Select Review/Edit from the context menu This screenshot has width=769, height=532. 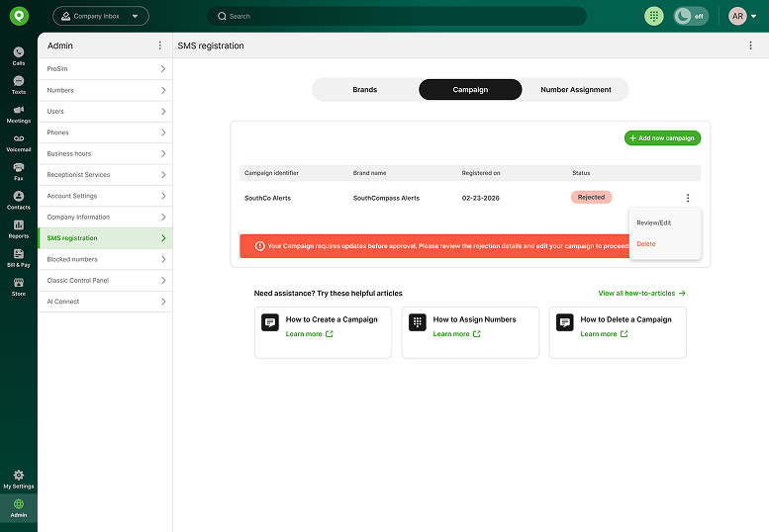(654, 222)
